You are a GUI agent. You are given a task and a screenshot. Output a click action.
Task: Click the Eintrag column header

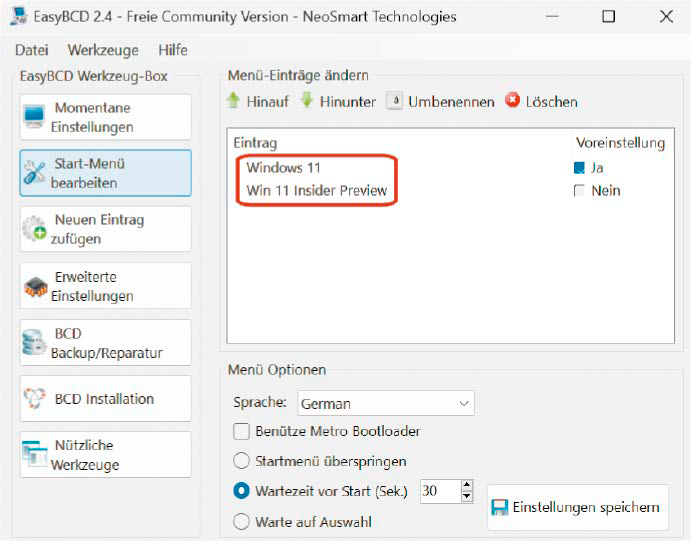256,143
